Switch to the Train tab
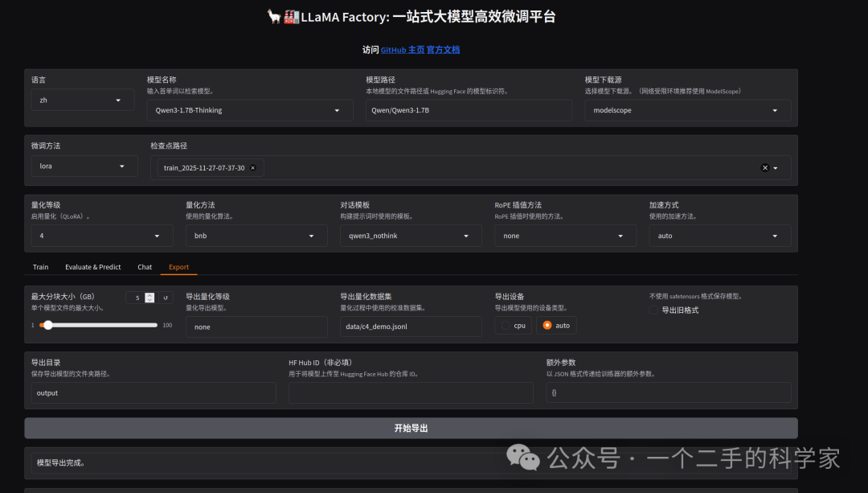Image resolution: width=868 pixels, height=493 pixels. pyautogui.click(x=40, y=267)
